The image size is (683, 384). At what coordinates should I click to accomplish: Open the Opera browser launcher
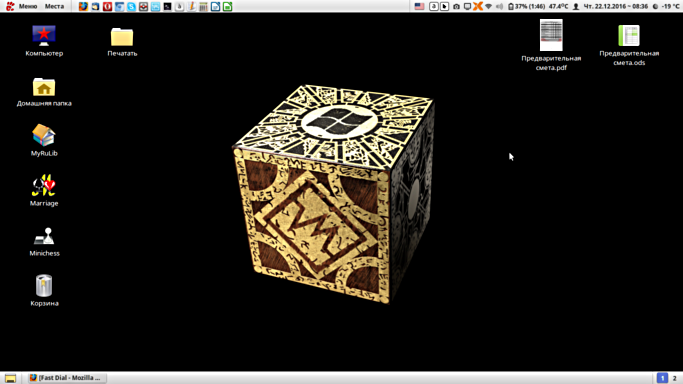[x=107, y=7]
